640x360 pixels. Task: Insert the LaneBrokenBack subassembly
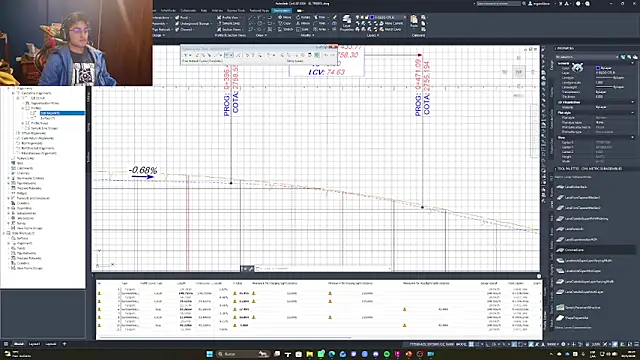[x=573, y=187]
